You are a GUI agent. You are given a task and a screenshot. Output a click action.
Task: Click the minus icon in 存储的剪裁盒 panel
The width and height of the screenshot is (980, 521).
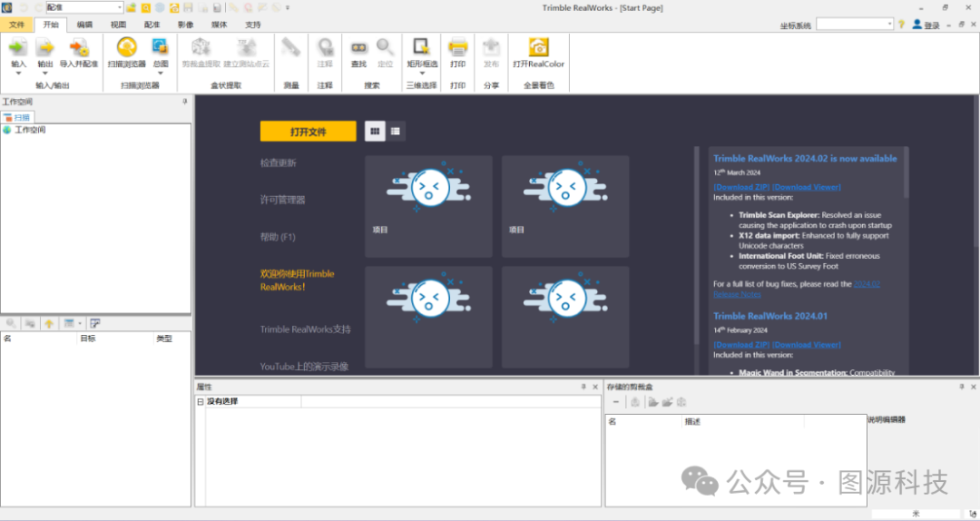tap(615, 402)
